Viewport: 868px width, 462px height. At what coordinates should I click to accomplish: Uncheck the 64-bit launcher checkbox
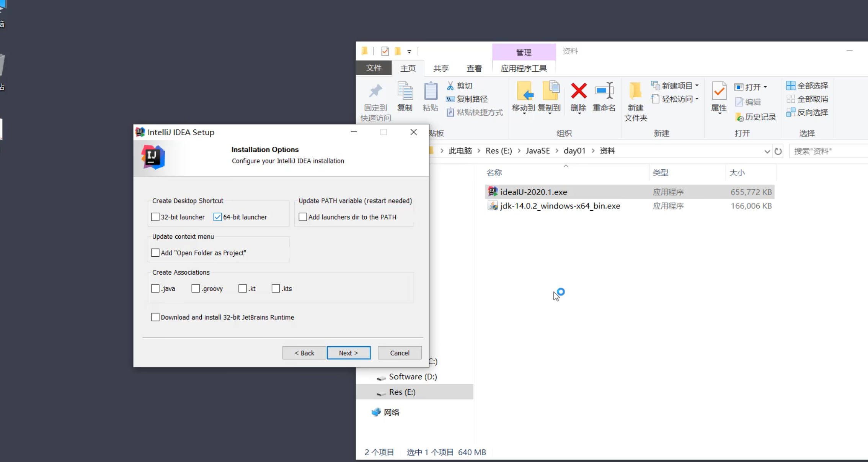pyautogui.click(x=217, y=217)
